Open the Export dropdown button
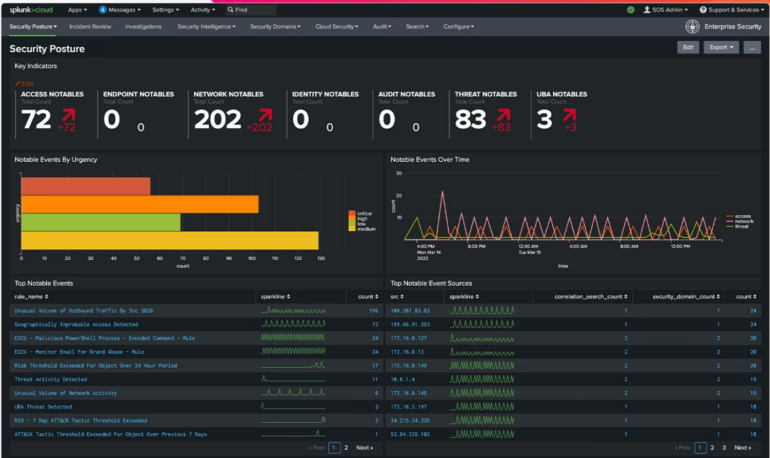The height and width of the screenshot is (458, 770). coord(721,47)
